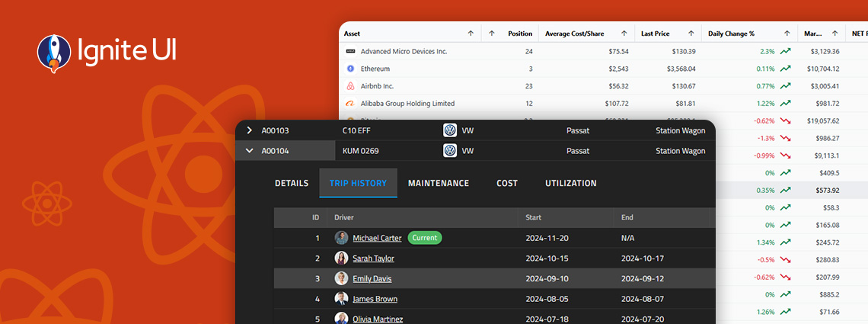Click the green uptrend arrow in Ethereum row
Viewport: 868px width, 324px height.
pyautogui.click(x=785, y=69)
